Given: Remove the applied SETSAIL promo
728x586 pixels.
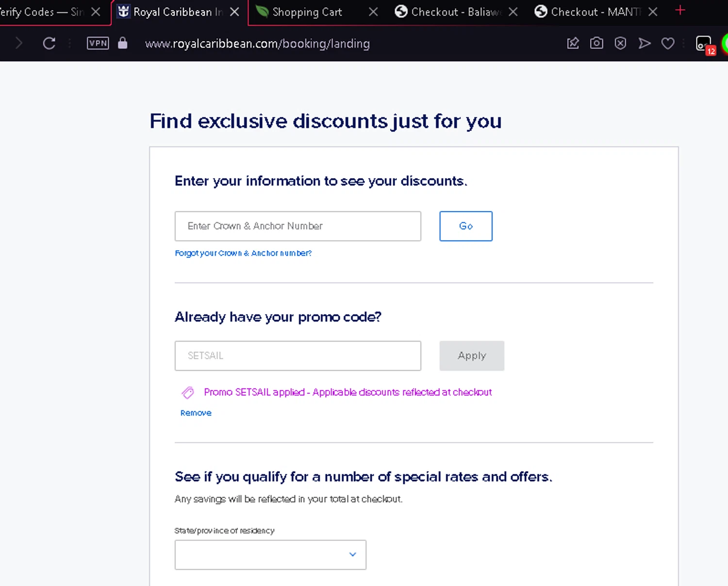Looking at the screenshot, I should point(196,413).
